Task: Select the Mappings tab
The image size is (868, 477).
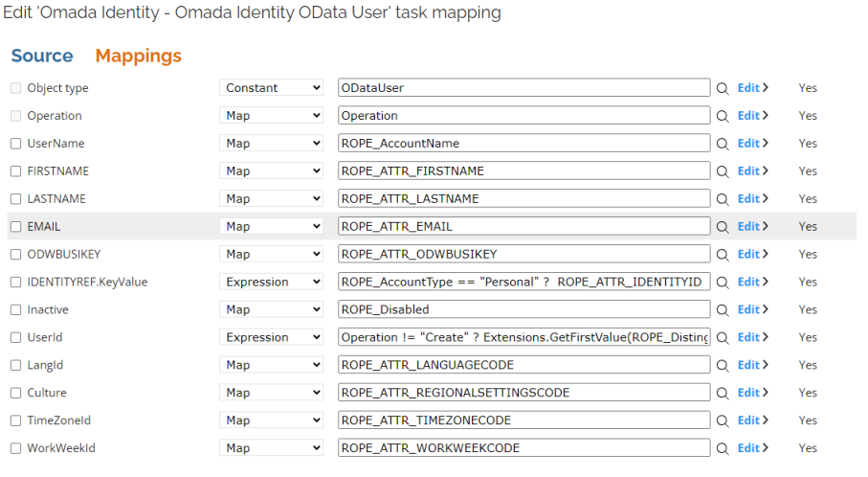Action: [139, 56]
